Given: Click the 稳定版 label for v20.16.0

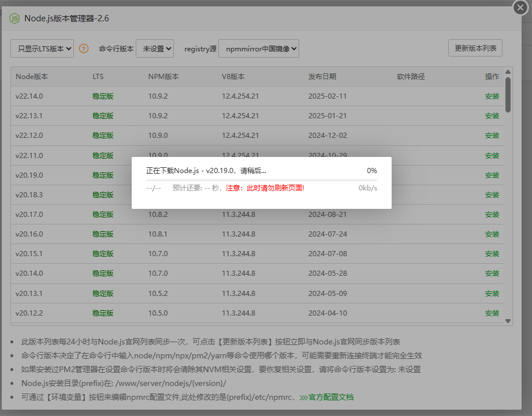Looking at the screenshot, I should [x=103, y=234].
